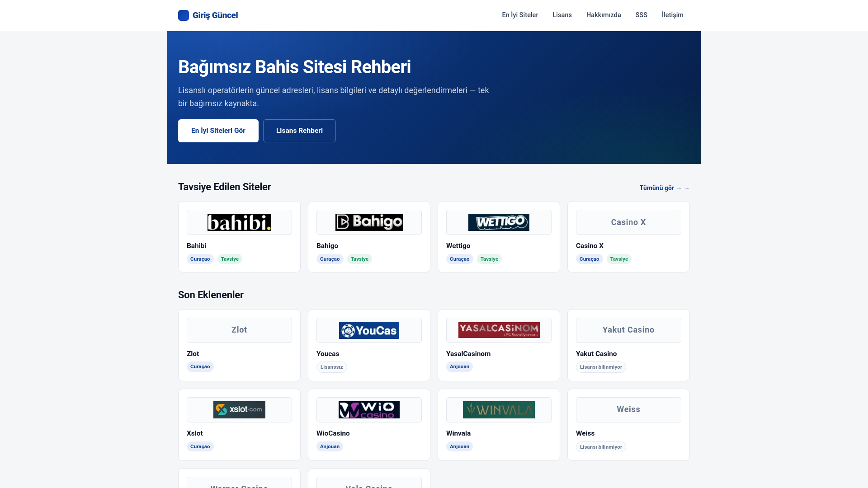Open the Casino X site name link
This screenshot has height=488, width=868.
pos(590,246)
